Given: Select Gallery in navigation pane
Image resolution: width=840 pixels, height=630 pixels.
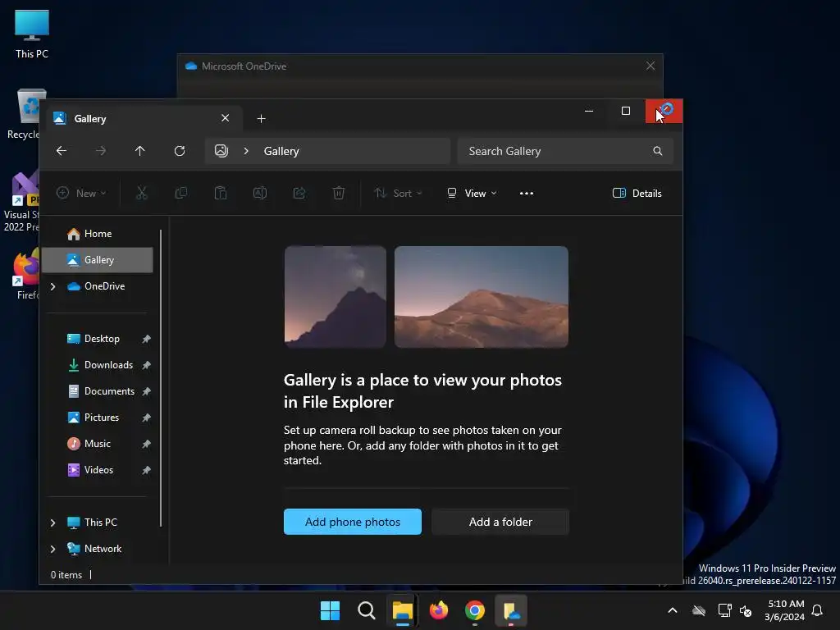Looking at the screenshot, I should coord(97,260).
